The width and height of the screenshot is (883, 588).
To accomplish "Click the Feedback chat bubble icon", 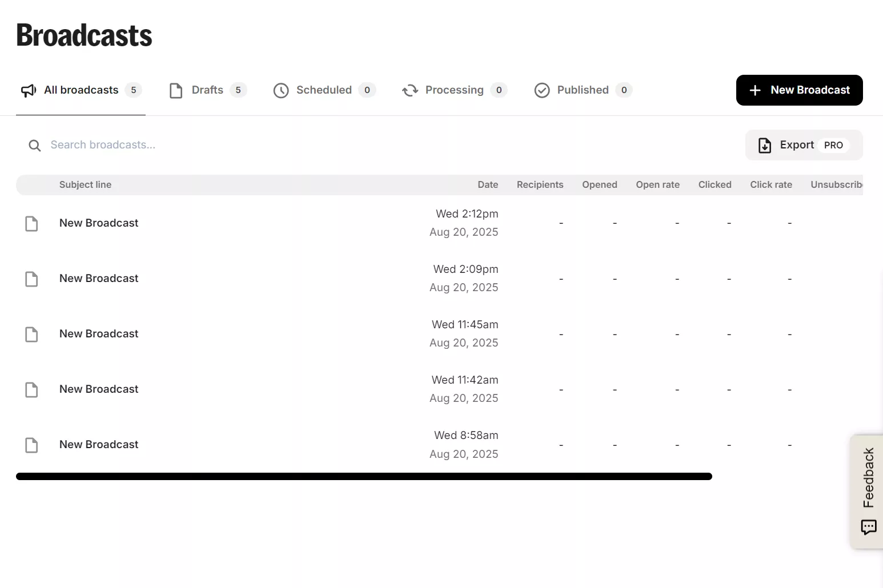I will point(868,527).
